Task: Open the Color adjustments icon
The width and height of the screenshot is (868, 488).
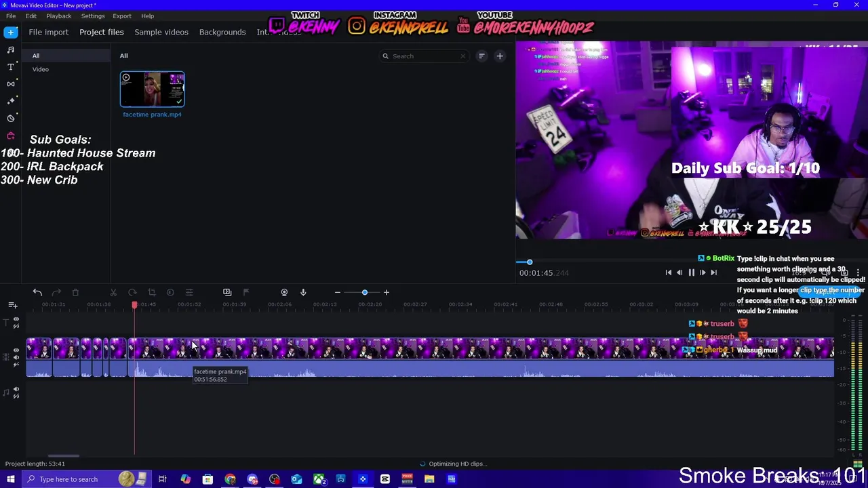Action: click(x=170, y=292)
